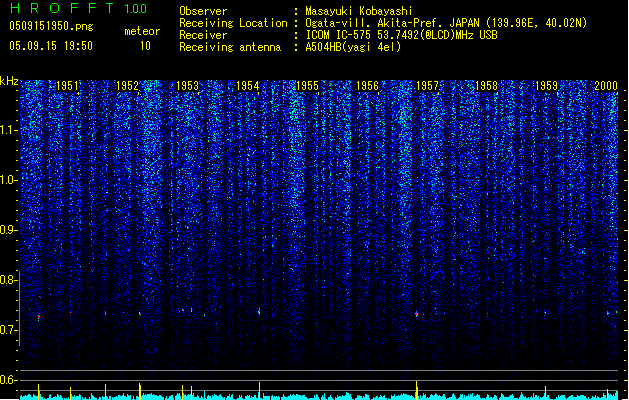Click the 0.9 kHz axis label
Viewport: 629px width, 400px height.
pyautogui.click(x=9, y=230)
